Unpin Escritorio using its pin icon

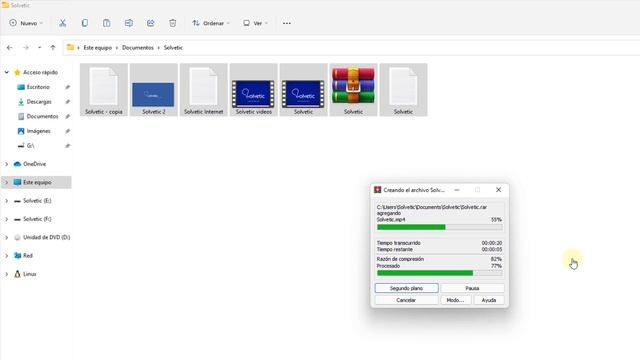click(67, 87)
